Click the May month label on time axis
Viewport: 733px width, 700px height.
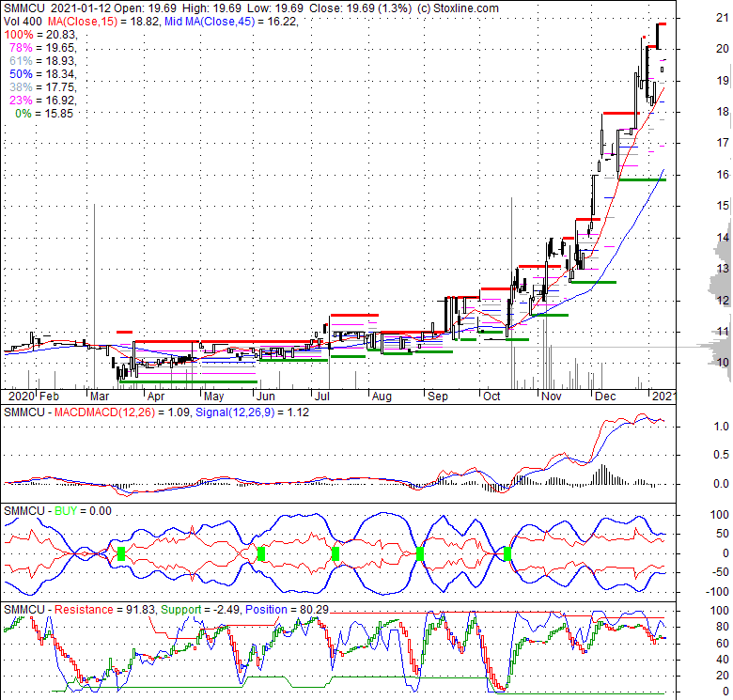(x=214, y=397)
